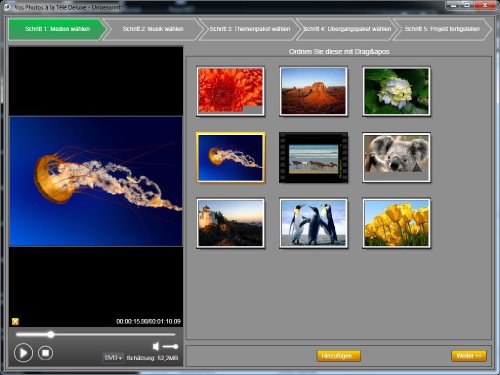Click the application icon in title bar
This screenshot has width=500, height=375.
click(x=6, y=7)
